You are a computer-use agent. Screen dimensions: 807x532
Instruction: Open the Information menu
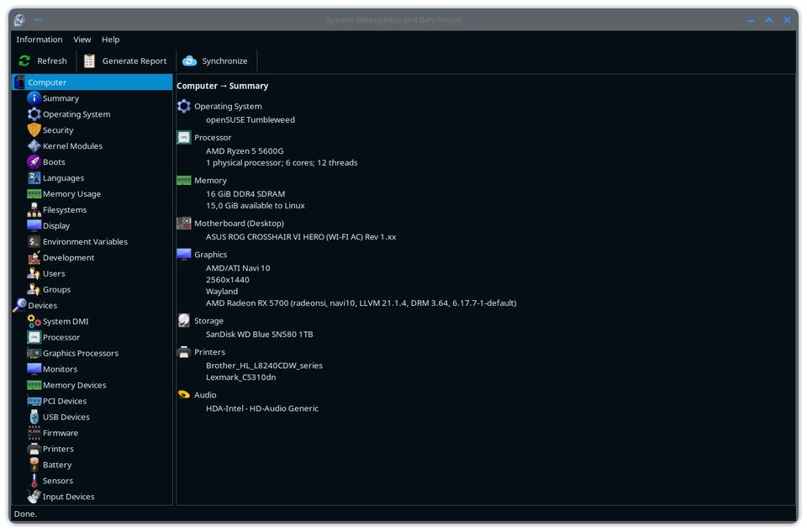pyautogui.click(x=40, y=40)
